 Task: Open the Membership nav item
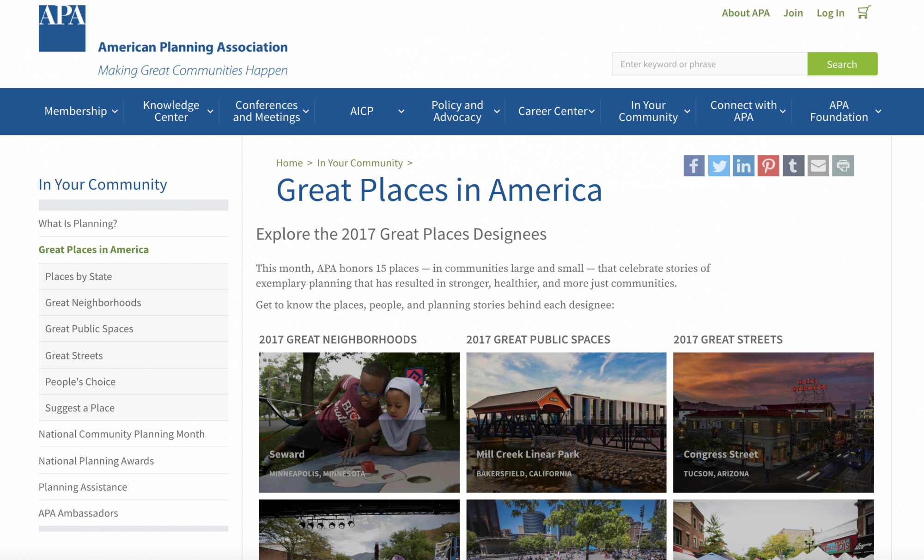pos(76,111)
